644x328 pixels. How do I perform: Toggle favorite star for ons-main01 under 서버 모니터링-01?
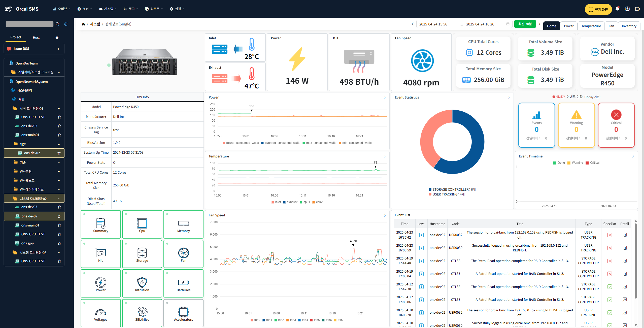click(x=59, y=135)
